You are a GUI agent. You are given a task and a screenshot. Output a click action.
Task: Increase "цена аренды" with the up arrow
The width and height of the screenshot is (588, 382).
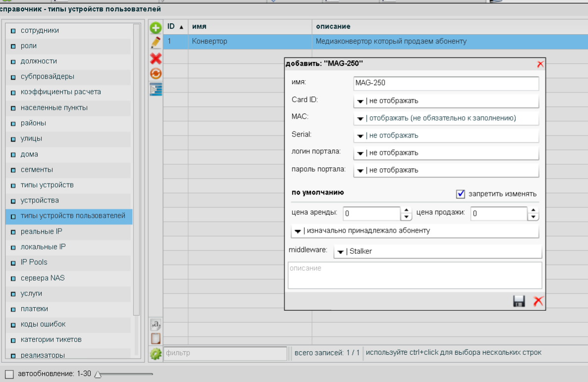pyautogui.click(x=406, y=210)
